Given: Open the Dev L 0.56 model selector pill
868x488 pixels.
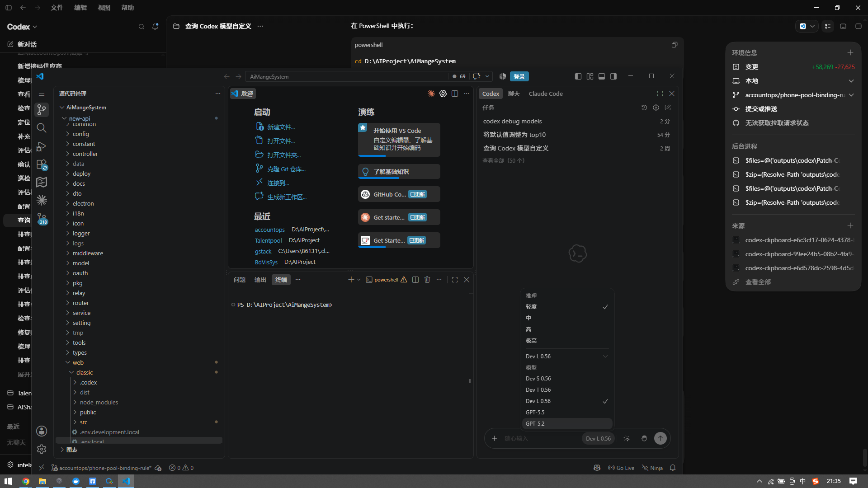Looking at the screenshot, I should click(598, 438).
